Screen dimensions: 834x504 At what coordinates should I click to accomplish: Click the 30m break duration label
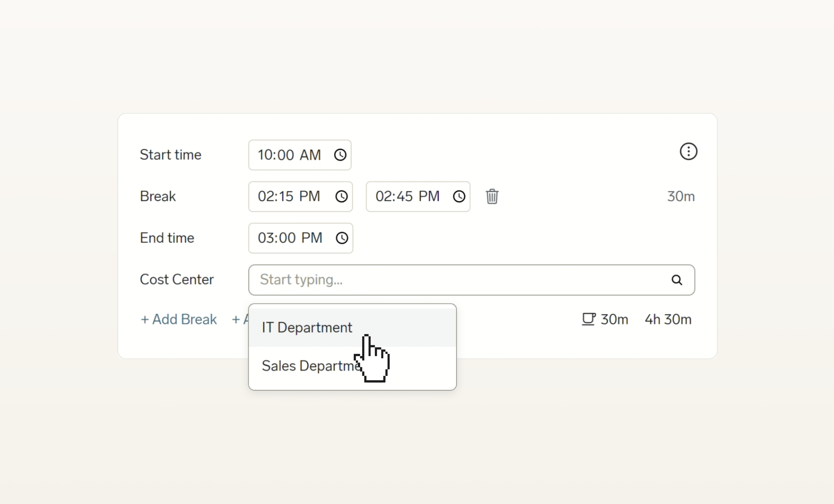coord(681,196)
